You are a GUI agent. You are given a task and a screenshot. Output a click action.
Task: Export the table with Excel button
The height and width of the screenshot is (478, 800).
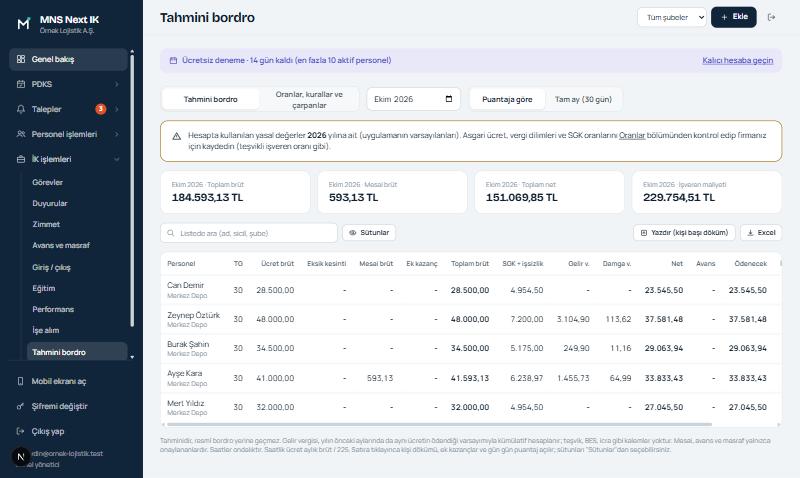[x=761, y=233]
